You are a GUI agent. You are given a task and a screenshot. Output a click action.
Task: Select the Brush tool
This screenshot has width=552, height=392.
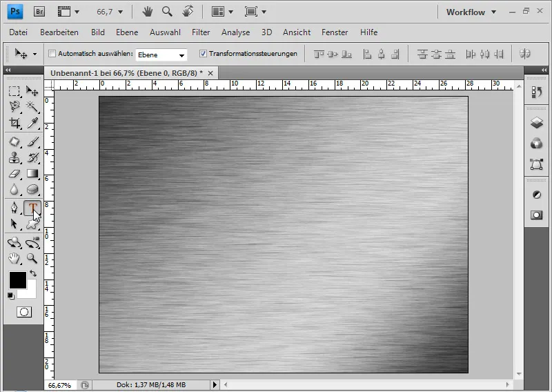[x=32, y=142]
